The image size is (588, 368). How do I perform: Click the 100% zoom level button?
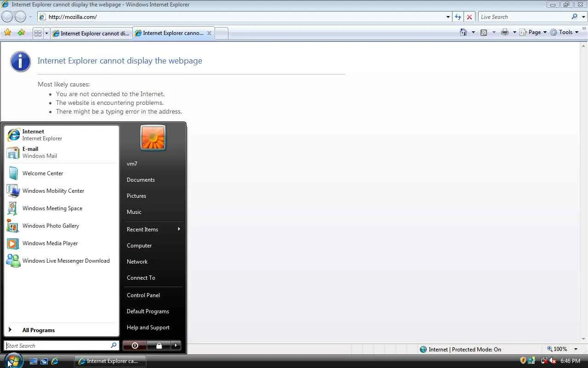click(557, 349)
